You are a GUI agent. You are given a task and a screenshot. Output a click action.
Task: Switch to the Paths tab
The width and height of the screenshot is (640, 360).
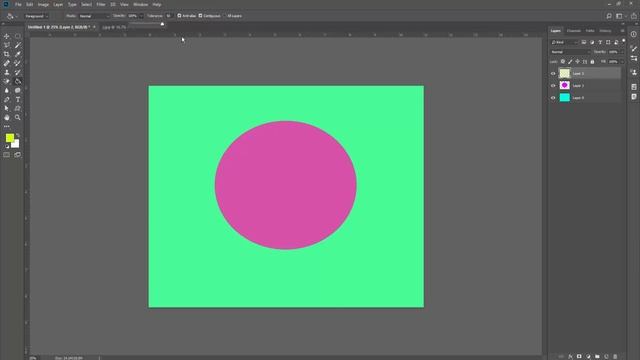point(590,31)
